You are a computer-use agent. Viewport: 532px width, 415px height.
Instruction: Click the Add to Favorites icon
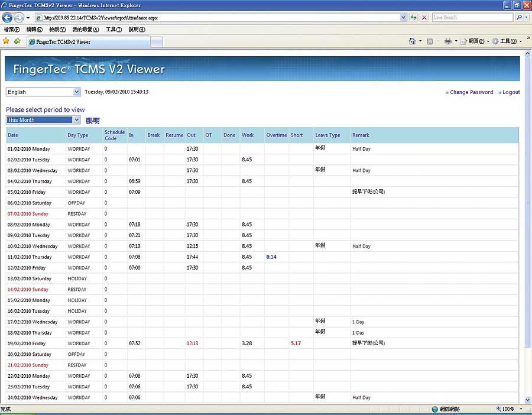[x=17, y=41]
